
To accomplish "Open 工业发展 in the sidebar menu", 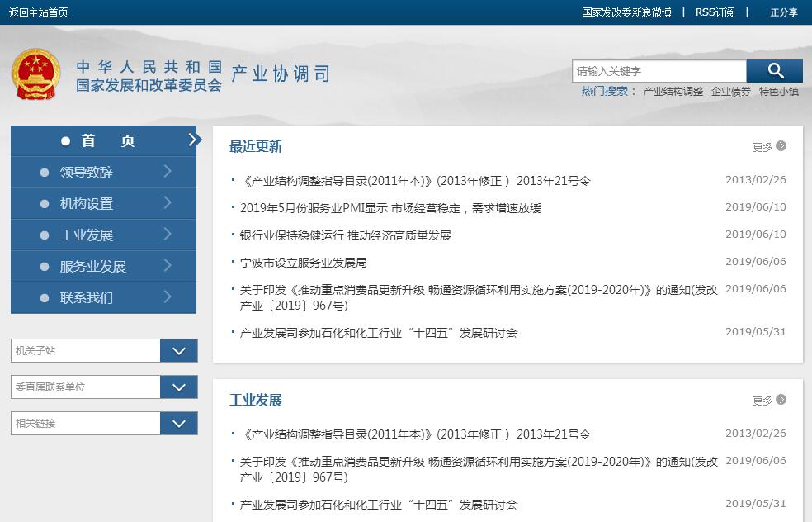I will [87, 235].
